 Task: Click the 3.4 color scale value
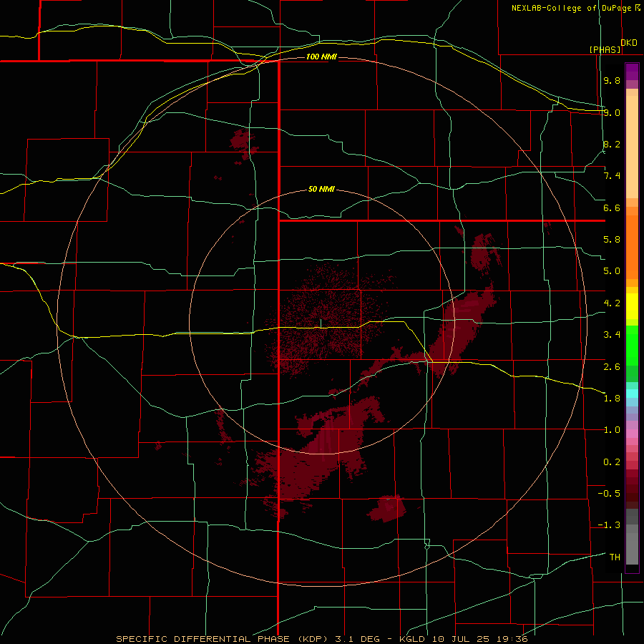pos(612,335)
